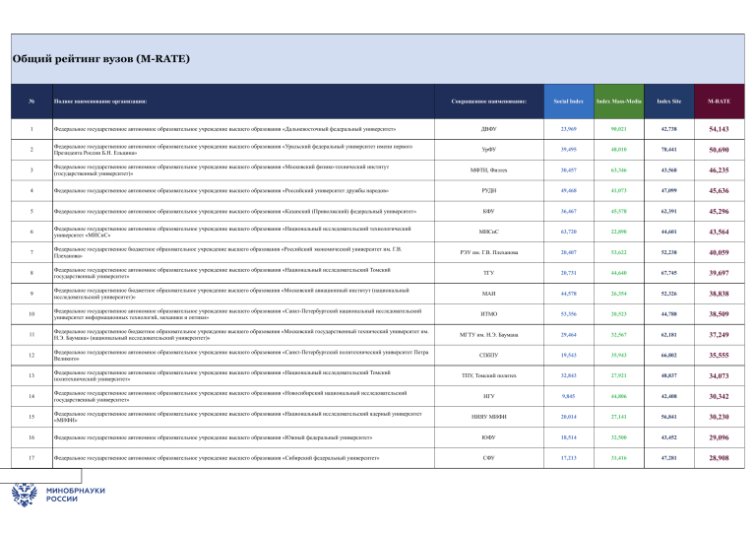Click the M-RATE value 45,636
This screenshot has width=756, height=535.
(x=719, y=190)
